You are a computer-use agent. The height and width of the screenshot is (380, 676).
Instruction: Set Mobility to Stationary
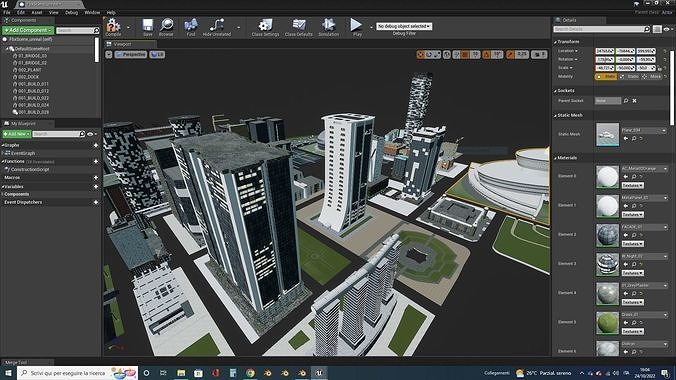(x=630, y=76)
